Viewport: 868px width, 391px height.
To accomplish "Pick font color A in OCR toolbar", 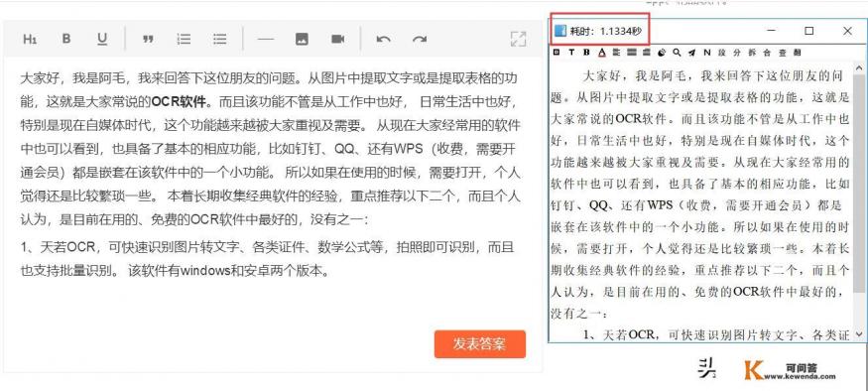I will pyautogui.click(x=602, y=53).
